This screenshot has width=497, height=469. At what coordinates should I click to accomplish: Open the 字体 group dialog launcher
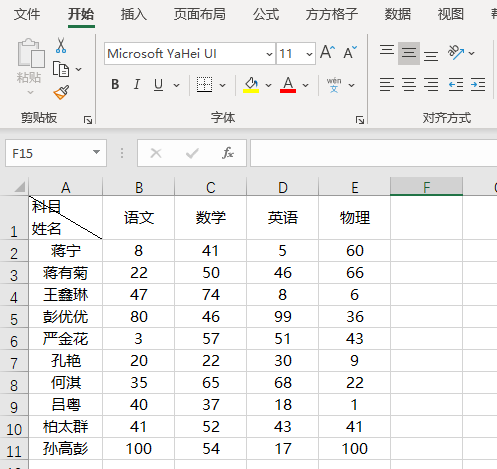coord(360,120)
